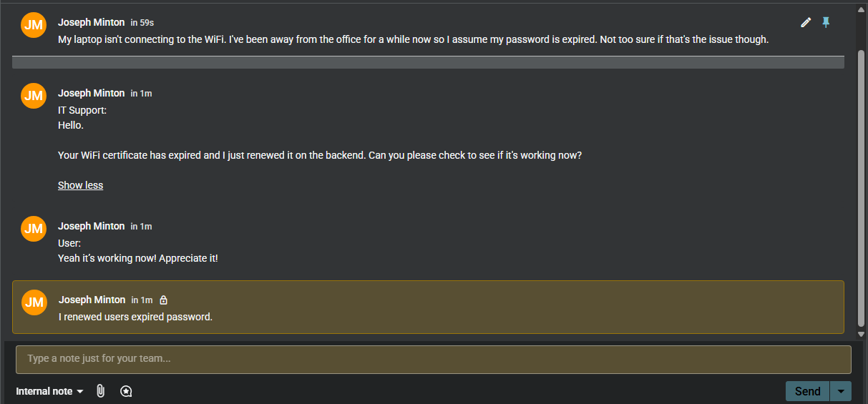
Task: Click the pencil edit icon on first message
Action: point(806,23)
